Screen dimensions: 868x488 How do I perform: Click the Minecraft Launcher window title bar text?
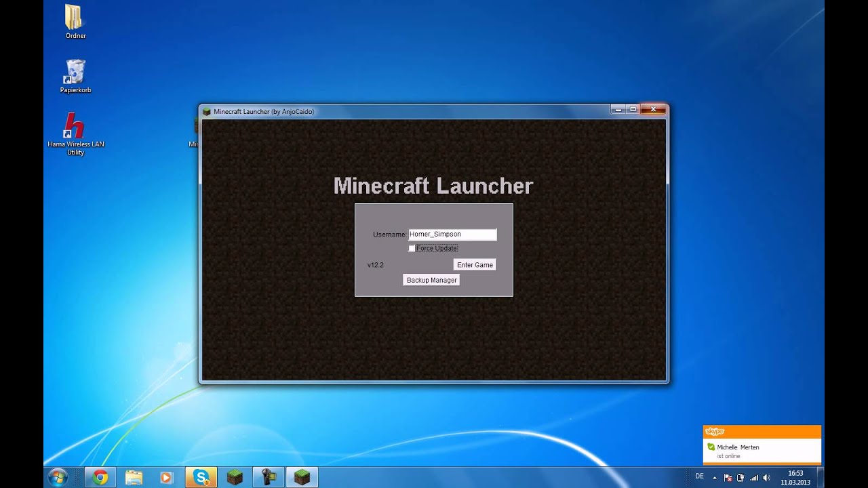pos(264,112)
